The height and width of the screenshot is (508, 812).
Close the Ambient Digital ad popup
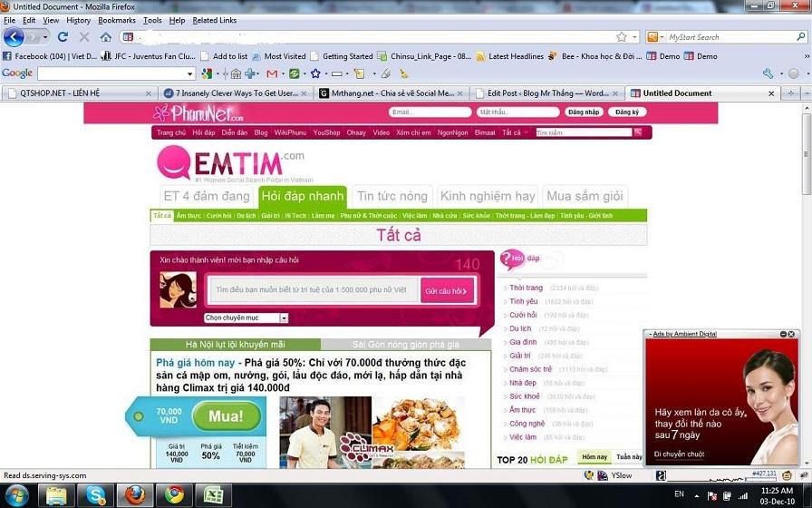[x=791, y=335]
